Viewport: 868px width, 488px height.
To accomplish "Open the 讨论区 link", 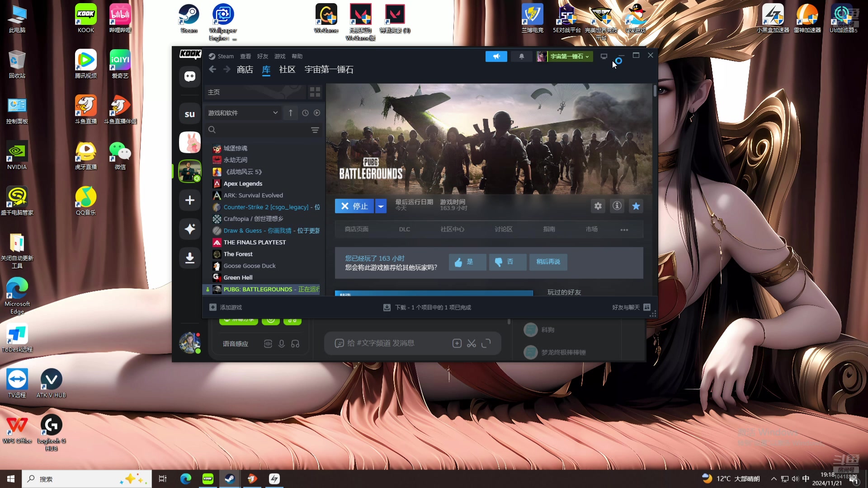I will [x=504, y=230].
